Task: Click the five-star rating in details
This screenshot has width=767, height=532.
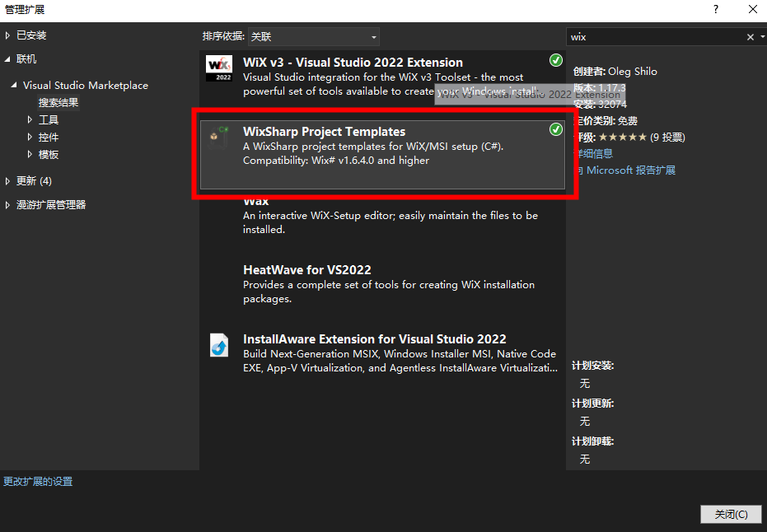Action: tap(623, 138)
